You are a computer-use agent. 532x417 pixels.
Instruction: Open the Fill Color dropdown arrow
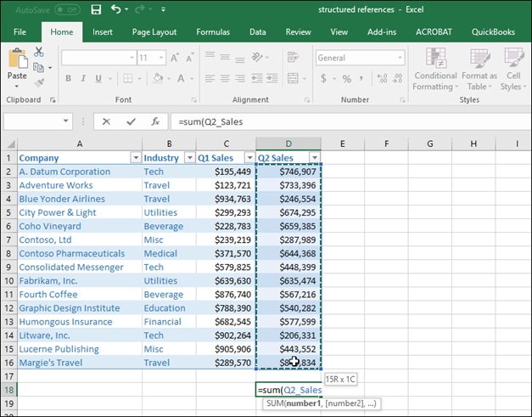[x=169, y=79]
